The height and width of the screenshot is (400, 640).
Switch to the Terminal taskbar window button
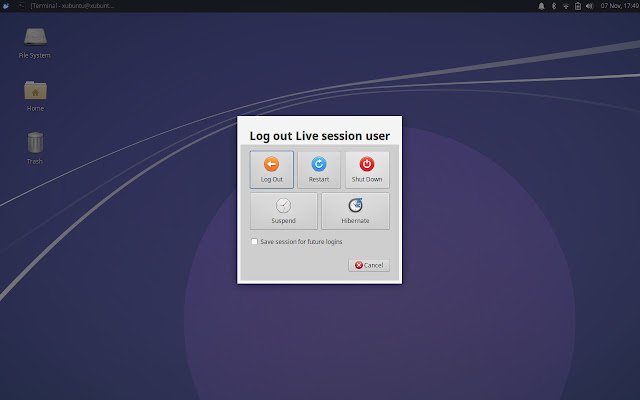point(67,6)
